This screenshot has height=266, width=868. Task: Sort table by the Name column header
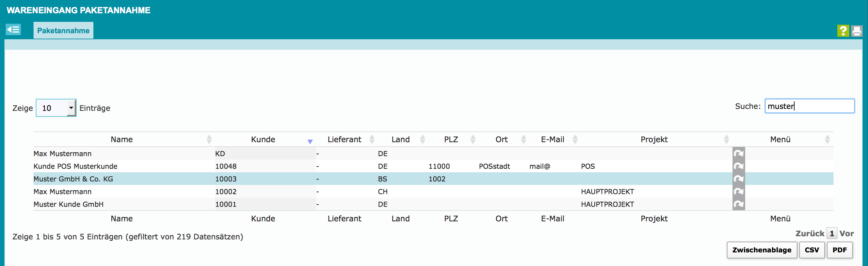(122, 139)
